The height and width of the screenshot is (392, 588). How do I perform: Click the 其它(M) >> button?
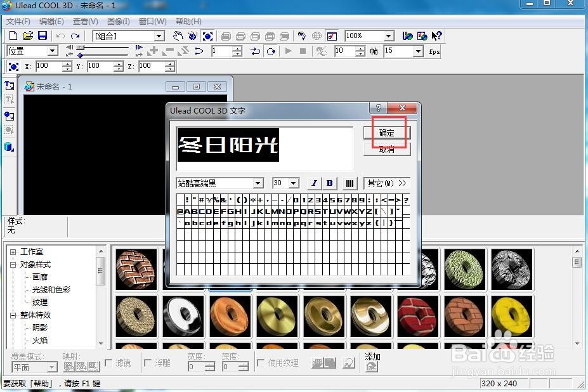pyautogui.click(x=387, y=183)
